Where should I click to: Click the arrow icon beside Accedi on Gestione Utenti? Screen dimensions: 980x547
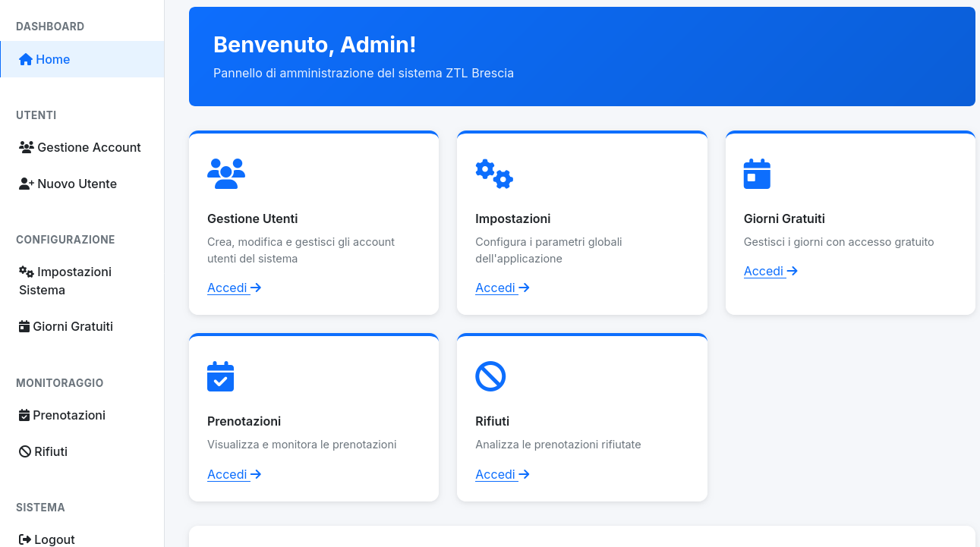tap(256, 288)
